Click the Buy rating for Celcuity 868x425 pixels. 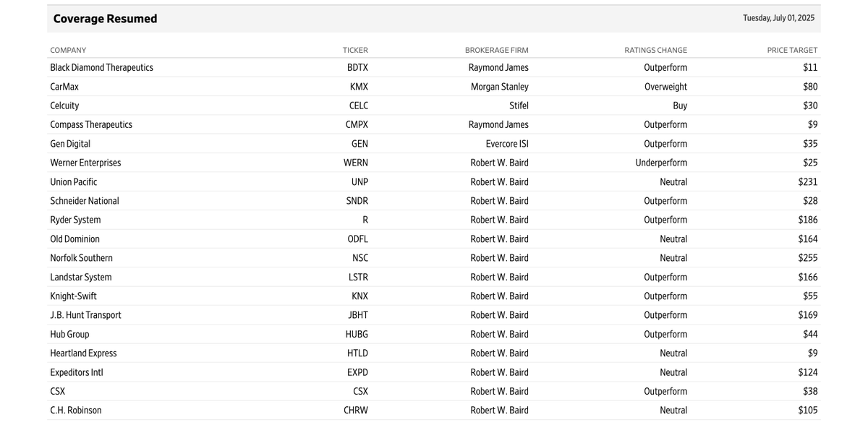pyautogui.click(x=680, y=106)
